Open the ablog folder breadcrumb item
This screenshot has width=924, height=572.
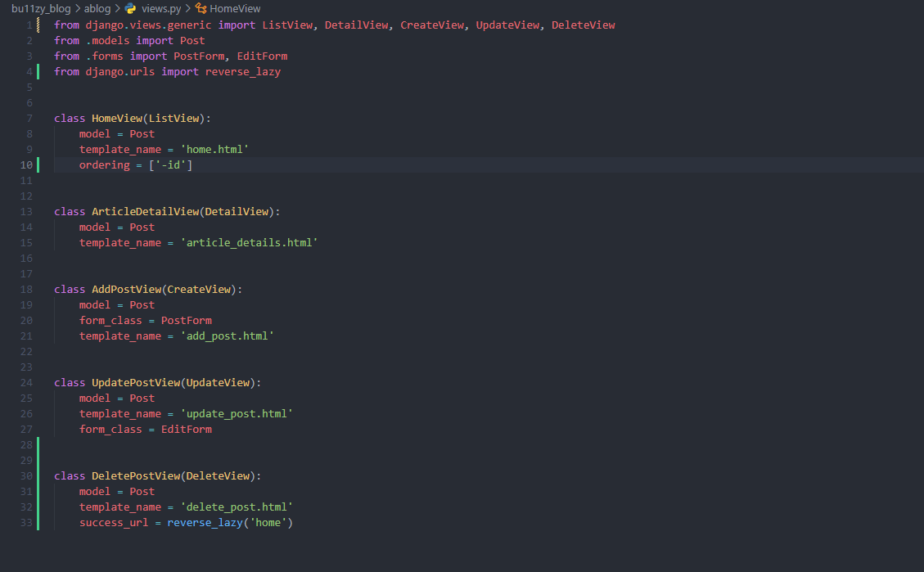click(x=97, y=8)
